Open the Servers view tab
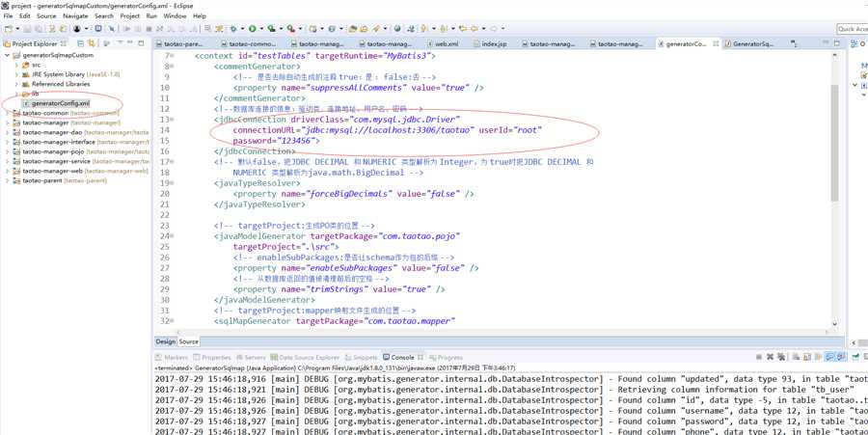 click(x=252, y=358)
